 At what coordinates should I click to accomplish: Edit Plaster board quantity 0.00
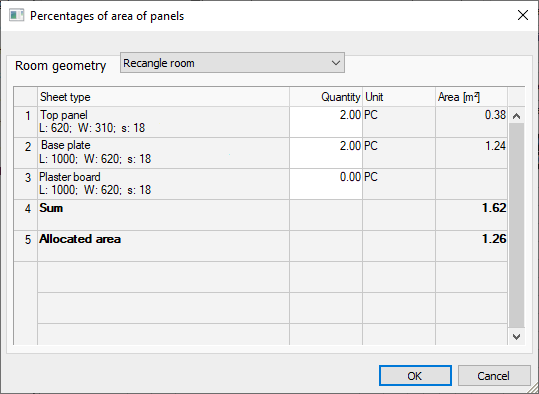click(x=326, y=184)
